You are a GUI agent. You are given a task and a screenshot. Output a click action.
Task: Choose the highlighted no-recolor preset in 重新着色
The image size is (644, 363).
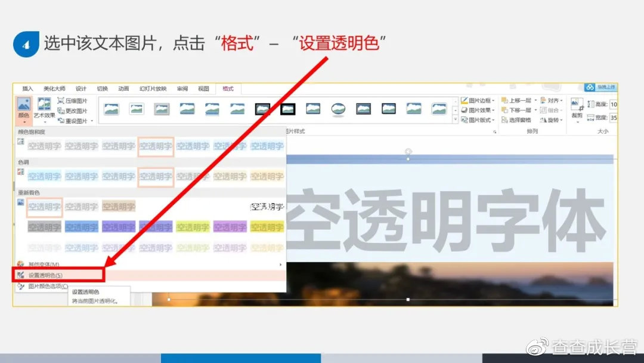tap(44, 207)
